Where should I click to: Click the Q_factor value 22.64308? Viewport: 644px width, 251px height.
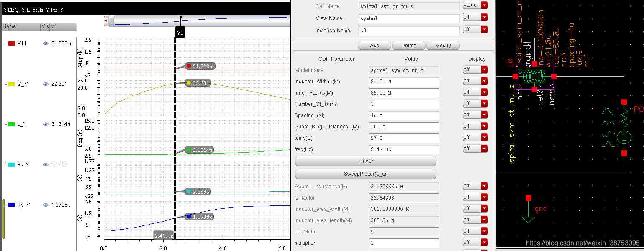(x=404, y=198)
